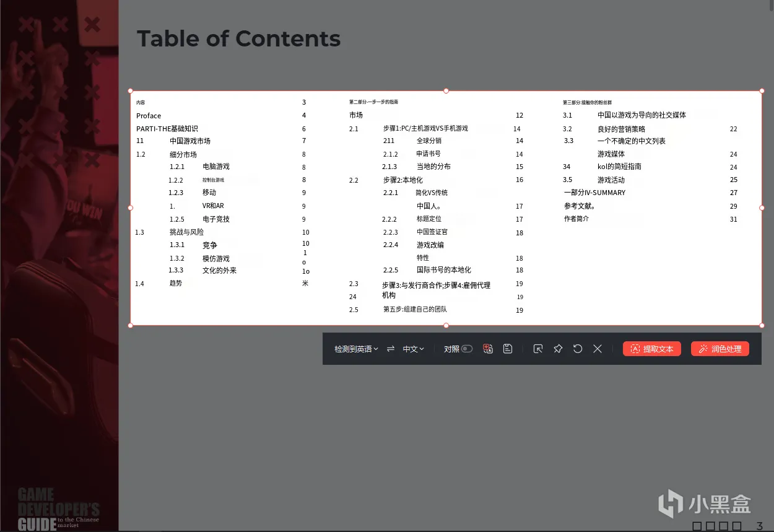Open the 中文 target language dropdown

point(413,349)
